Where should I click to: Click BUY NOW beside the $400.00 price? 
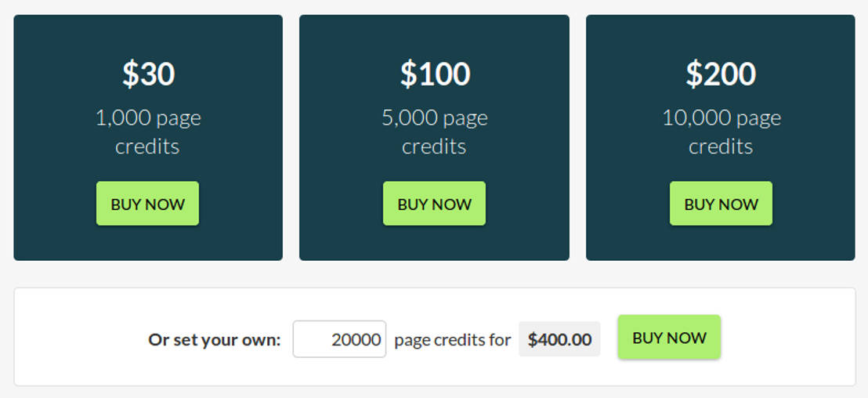coord(669,338)
